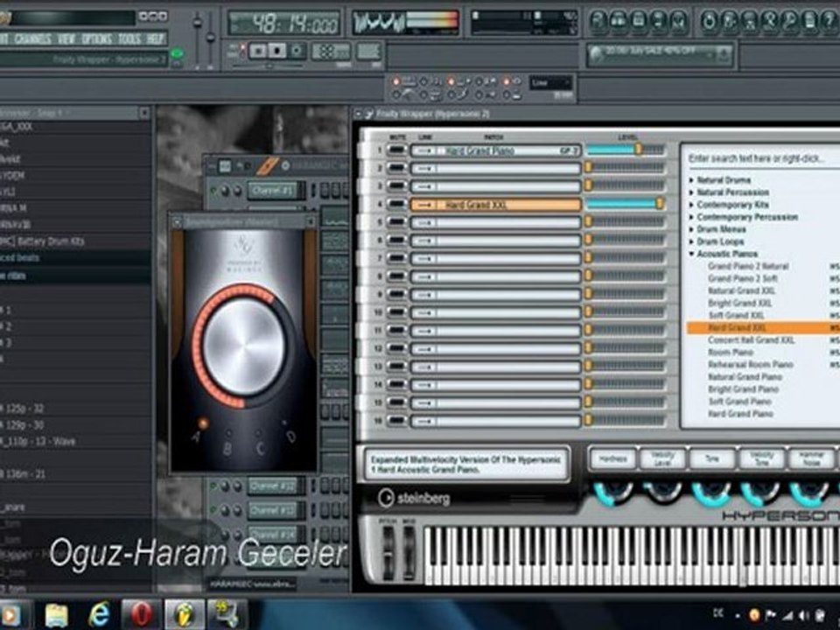Click the volume icon in system tray
840x630 pixels.
click(x=804, y=614)
